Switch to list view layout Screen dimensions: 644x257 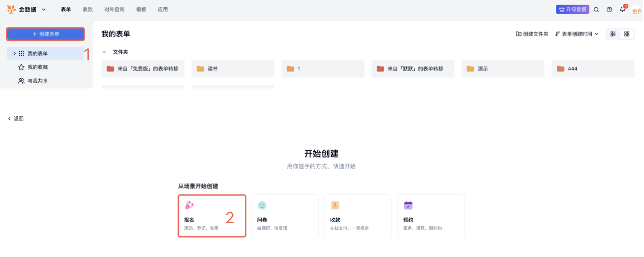(613, 34)
